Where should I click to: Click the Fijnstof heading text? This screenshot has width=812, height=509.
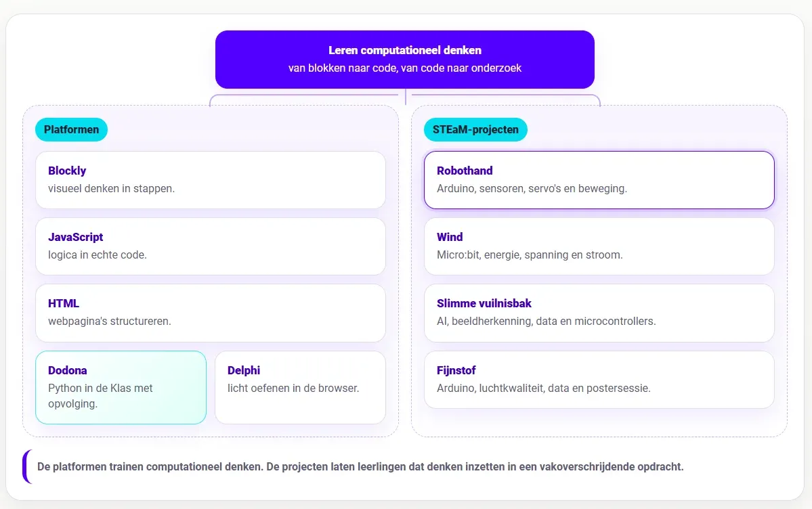coord(456,370)
